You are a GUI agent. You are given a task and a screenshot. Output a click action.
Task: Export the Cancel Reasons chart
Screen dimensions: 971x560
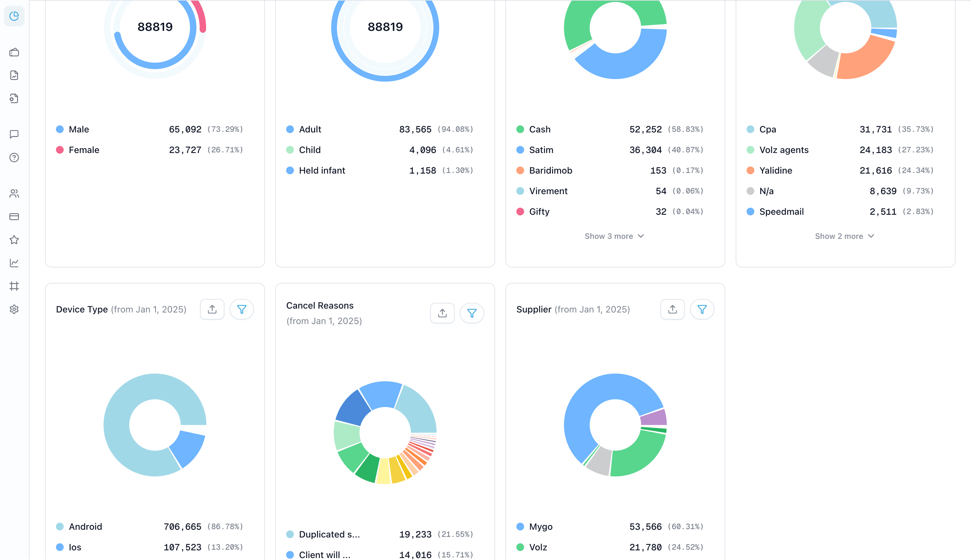coord(442,313)
